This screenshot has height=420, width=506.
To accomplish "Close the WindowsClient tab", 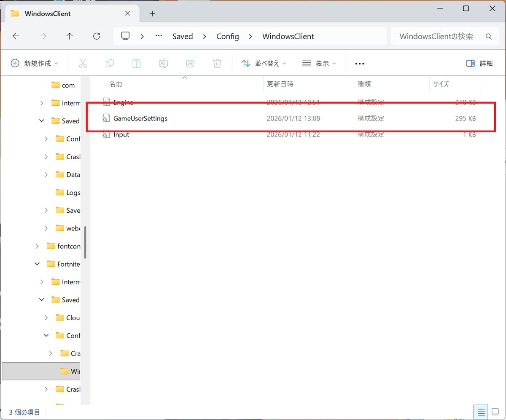I will 128,13.
